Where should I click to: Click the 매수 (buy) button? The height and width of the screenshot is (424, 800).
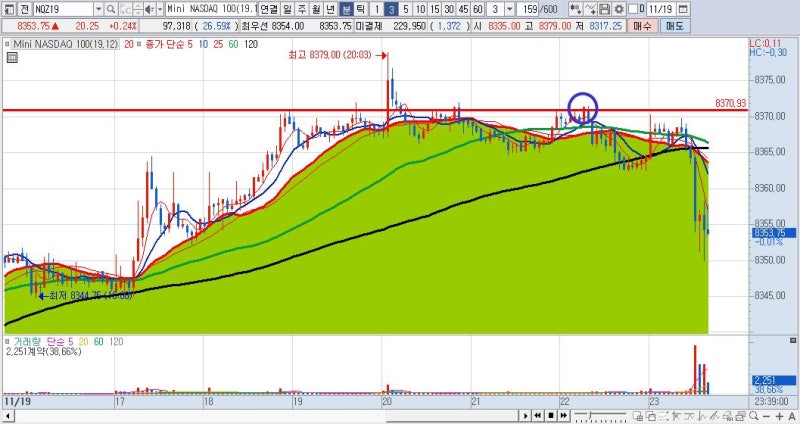click(642, 26)
